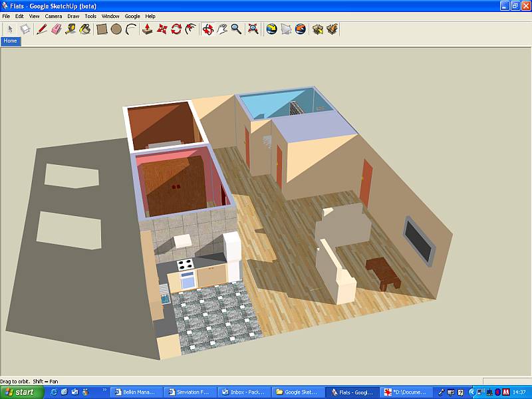Select the arrow Select tool
Image resolution: width=532 pixels, height=399 pixels.
[10, 29]
